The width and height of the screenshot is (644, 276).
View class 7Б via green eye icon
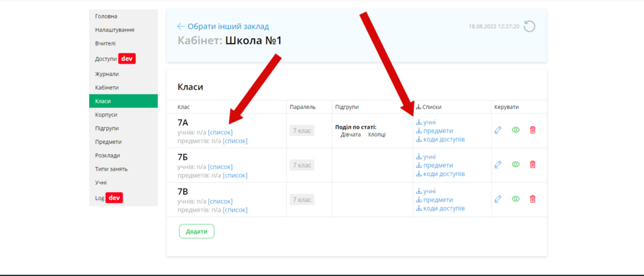516,164
